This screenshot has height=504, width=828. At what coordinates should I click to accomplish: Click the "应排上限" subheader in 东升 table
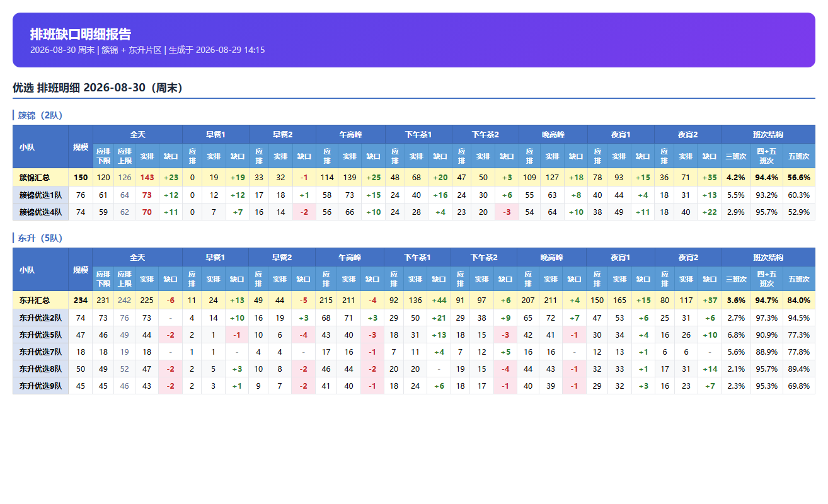pos(125,279)
